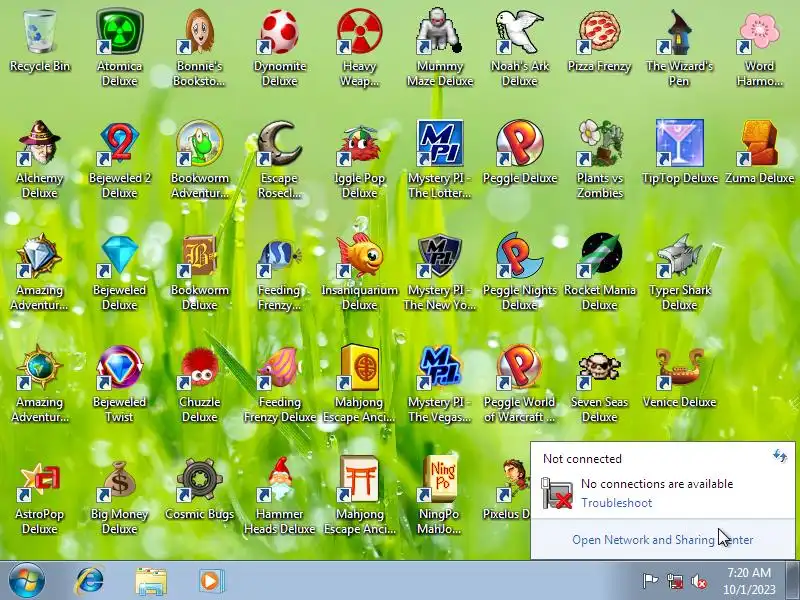This screenshot has height=600, width=800.
Task: Click Peggle Nights Deluxe icon
Action: click(x=519, y=256)
